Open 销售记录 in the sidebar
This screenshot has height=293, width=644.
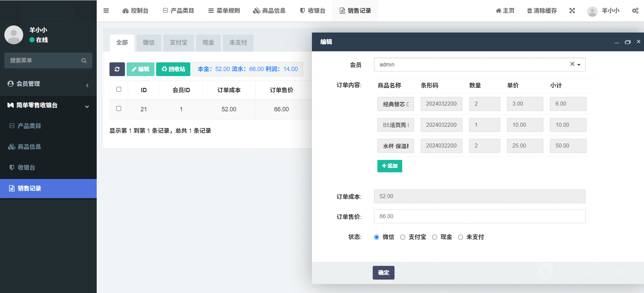click(x=48, y=188)
